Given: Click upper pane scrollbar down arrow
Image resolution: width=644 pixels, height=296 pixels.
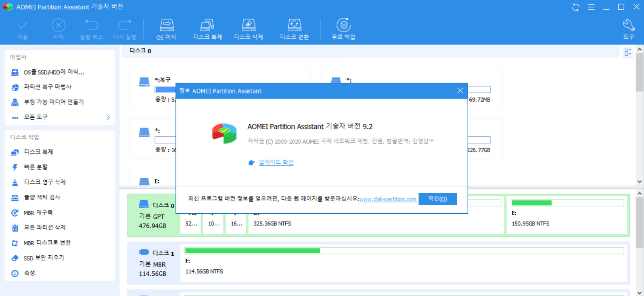Looking at the screenshot, I should coord(640,181).
